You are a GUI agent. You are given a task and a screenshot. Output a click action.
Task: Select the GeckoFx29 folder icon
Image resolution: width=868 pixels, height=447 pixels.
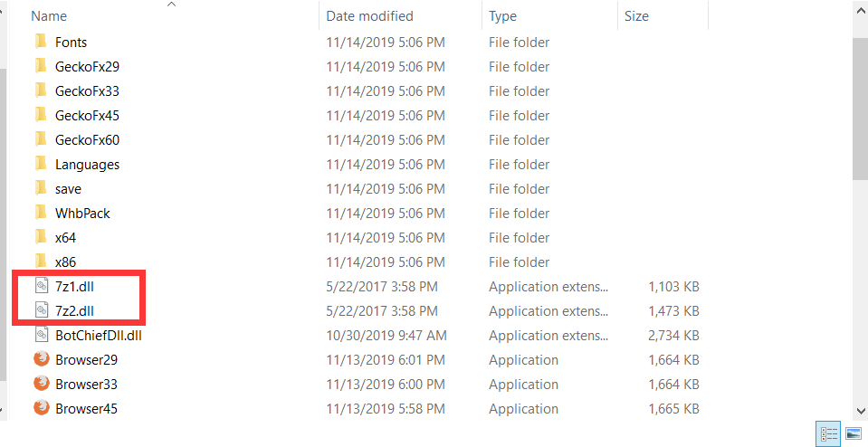click(40, 66)
